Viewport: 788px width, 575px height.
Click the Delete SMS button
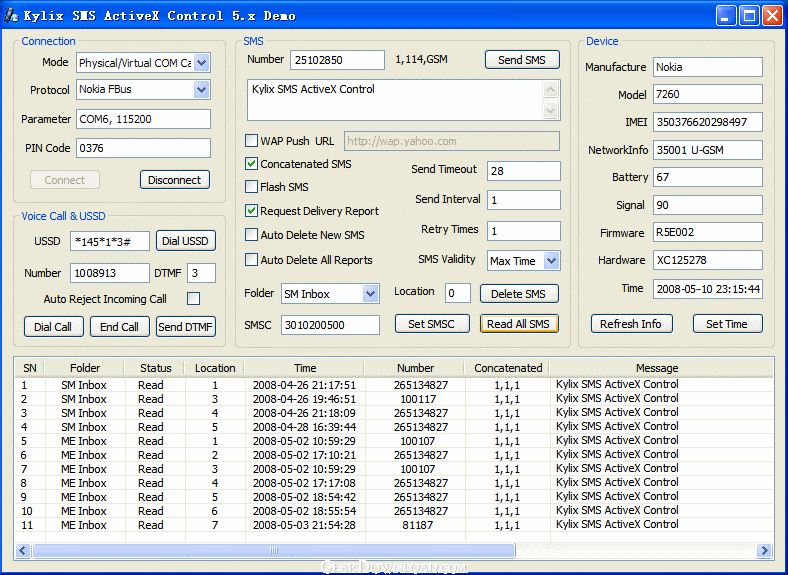(x=519, y=294)
